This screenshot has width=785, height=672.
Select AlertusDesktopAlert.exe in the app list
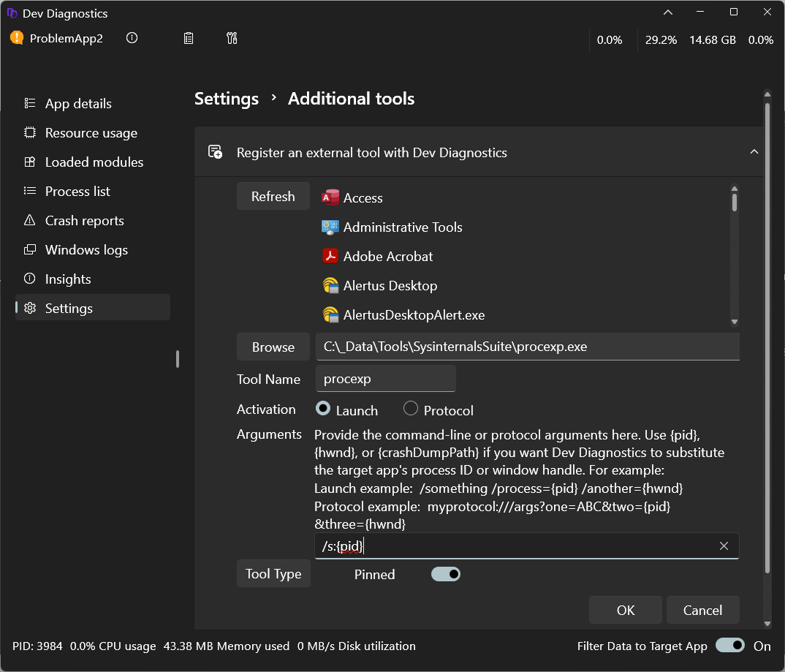coord(523,314)
